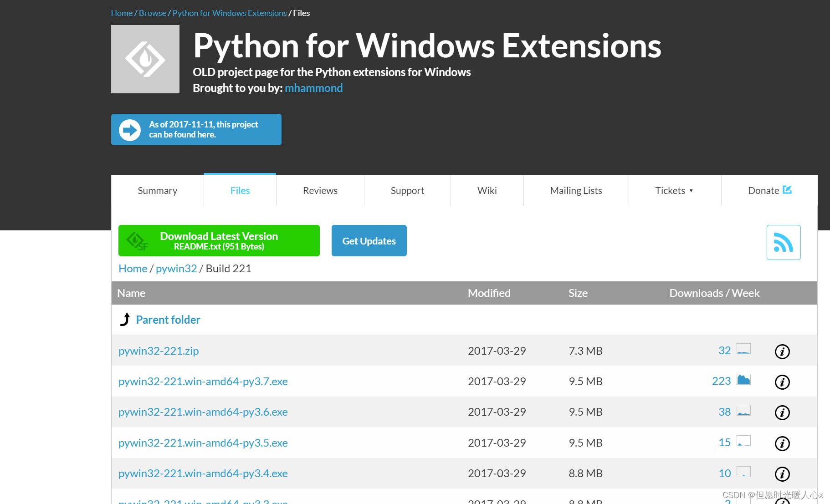This screenshot has height=504, width=830.
Task: Click the 223 downloads count link
Action: [721, 381]
